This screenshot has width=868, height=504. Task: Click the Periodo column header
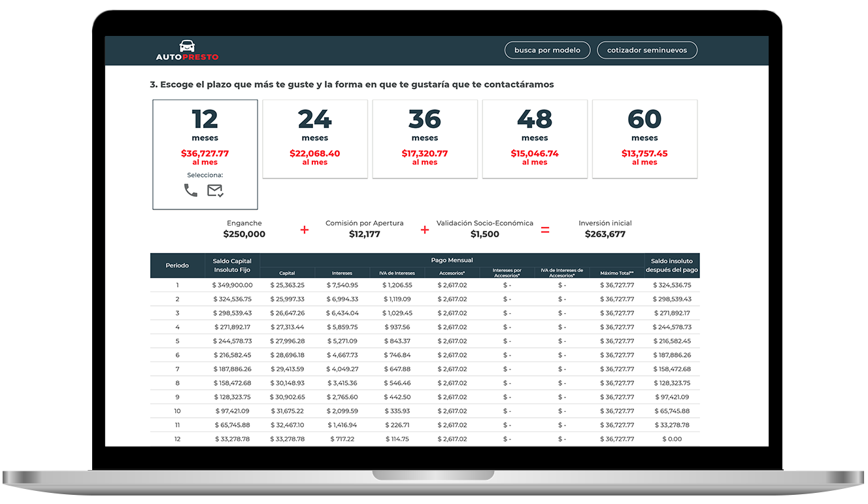coord(178,265)
